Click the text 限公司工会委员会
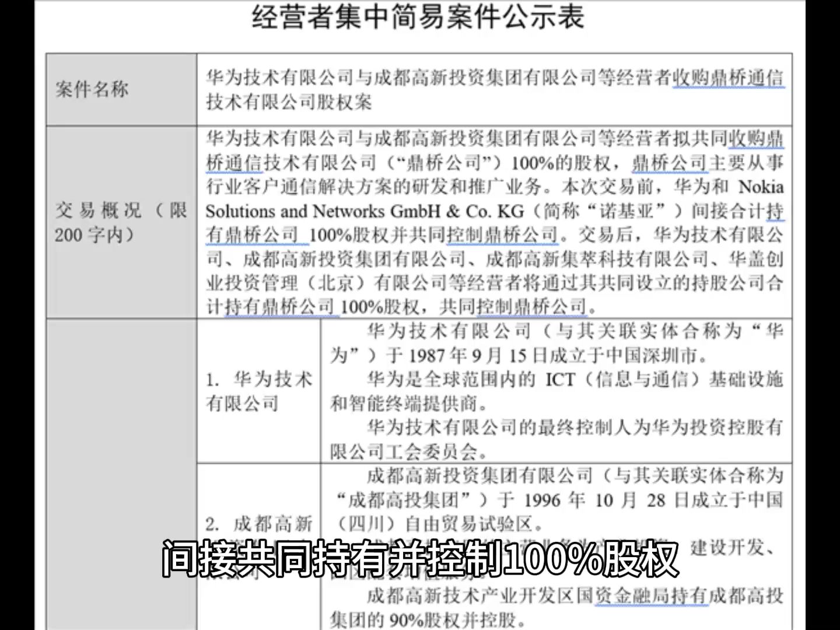Screen dimensions: 840x630 (x=408, y=451)
